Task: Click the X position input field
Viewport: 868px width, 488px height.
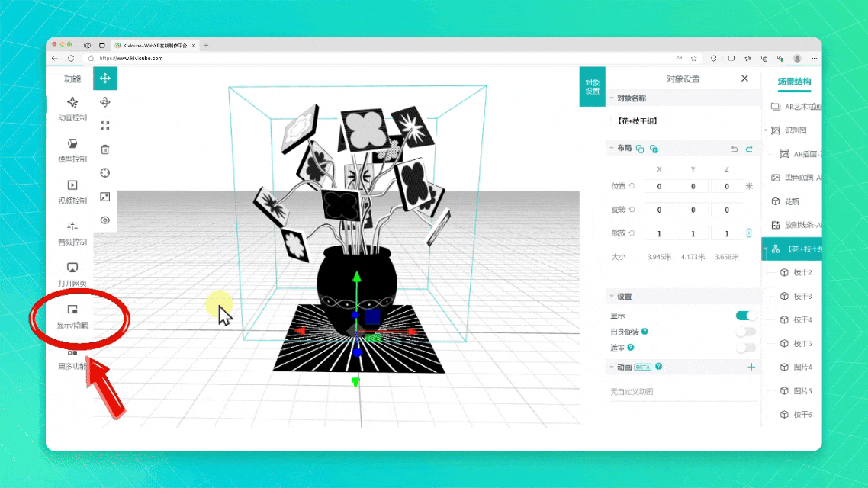Action: click(x=659, y=186)
